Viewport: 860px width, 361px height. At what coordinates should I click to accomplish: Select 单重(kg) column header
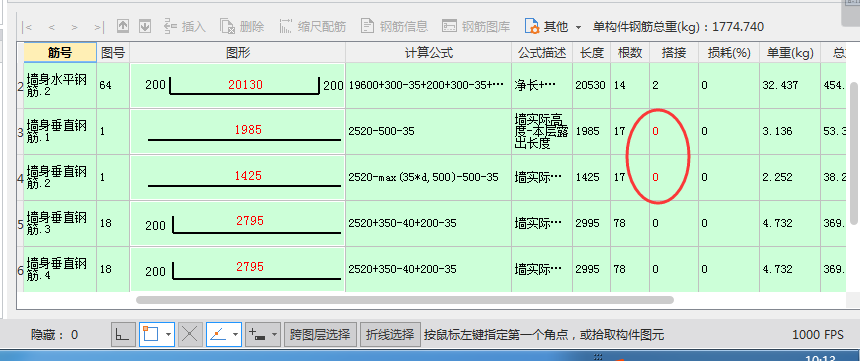[x=790, y=53]
